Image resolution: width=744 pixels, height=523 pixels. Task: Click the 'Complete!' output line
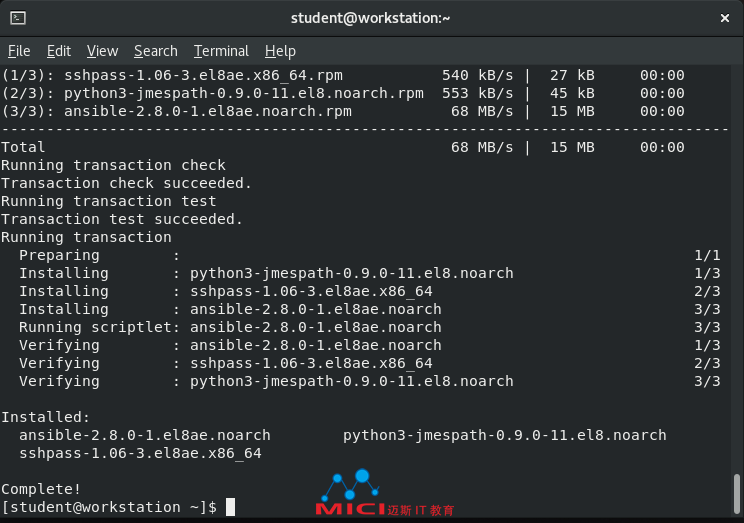coord(41,489)
